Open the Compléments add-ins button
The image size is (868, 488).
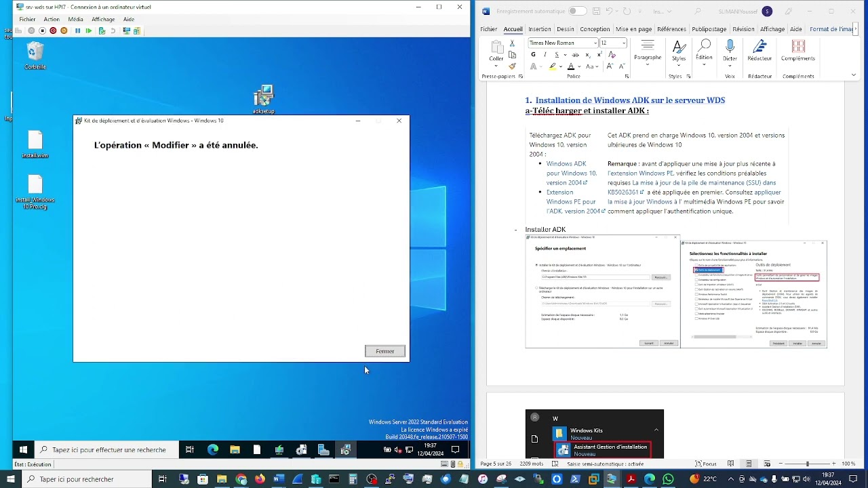tap(798, 51)
